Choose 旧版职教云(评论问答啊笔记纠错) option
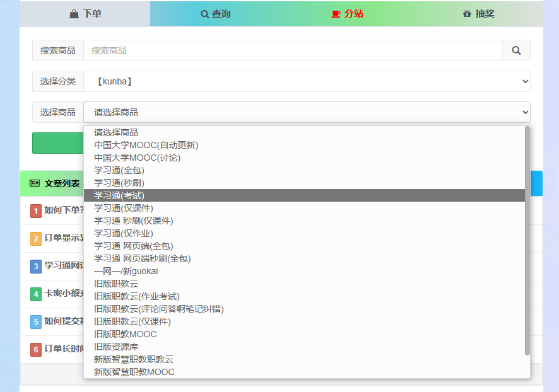This screenshot has width=559, height=392. tap(305, 309)
